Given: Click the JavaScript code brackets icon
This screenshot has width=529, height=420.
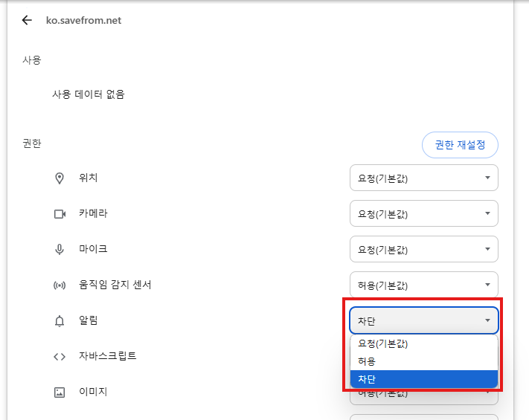Looking at the screenshot, I should pyautogui.click(x=60, y=356).
